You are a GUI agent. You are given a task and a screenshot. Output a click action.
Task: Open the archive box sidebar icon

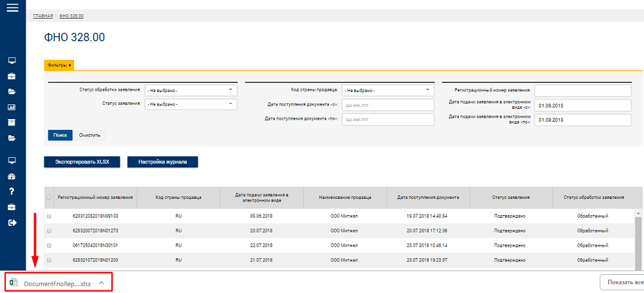(12, 122)
